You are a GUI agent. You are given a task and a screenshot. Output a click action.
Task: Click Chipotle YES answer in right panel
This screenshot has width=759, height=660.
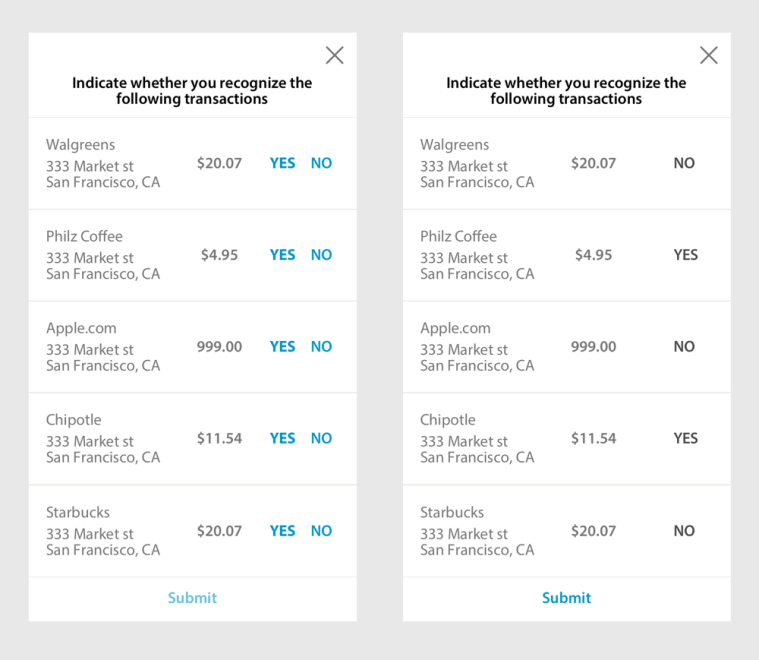pyautogui.click(x=685, y=438)
